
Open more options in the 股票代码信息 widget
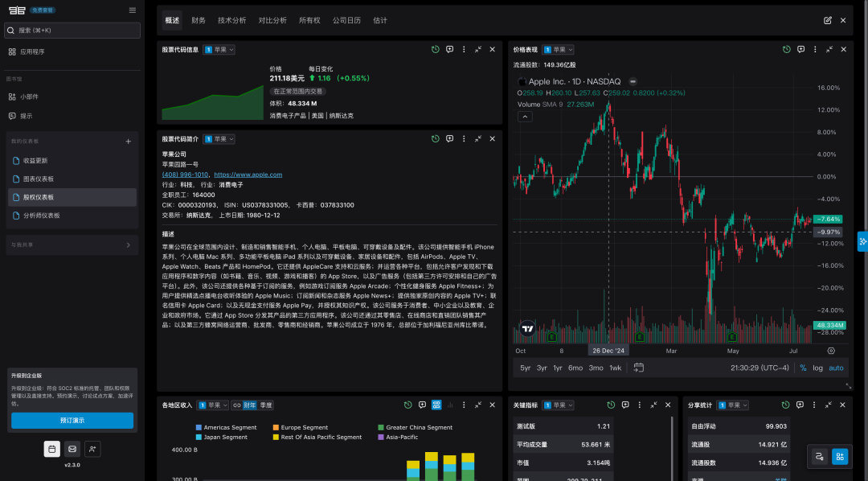[x=464, y=49]
